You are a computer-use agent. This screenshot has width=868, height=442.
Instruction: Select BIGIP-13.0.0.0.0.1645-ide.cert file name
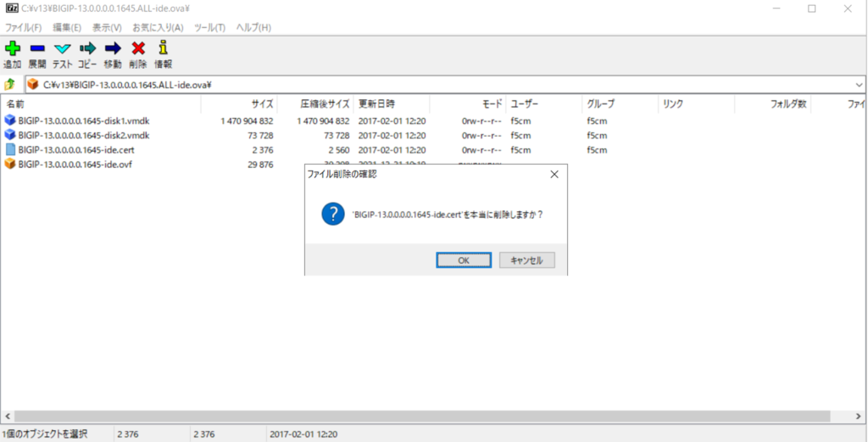[75, 149]
